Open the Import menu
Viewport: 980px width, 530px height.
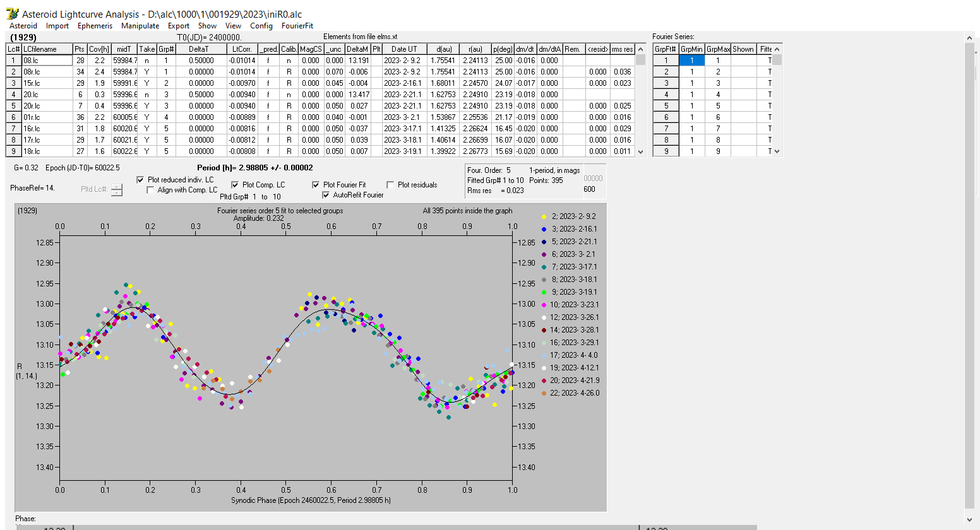pos(57,26)
